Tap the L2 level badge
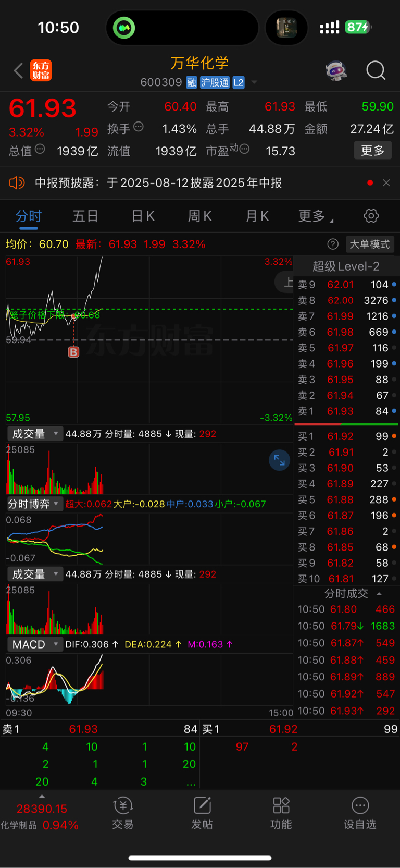The width and height of the screenshot is (400, 868). coord(239,82)
